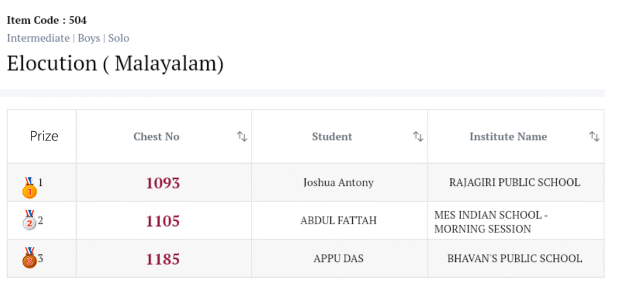The height and width of the screenshot is (308, 644).
Task: Click the Student header label
Action: [332, 137]
